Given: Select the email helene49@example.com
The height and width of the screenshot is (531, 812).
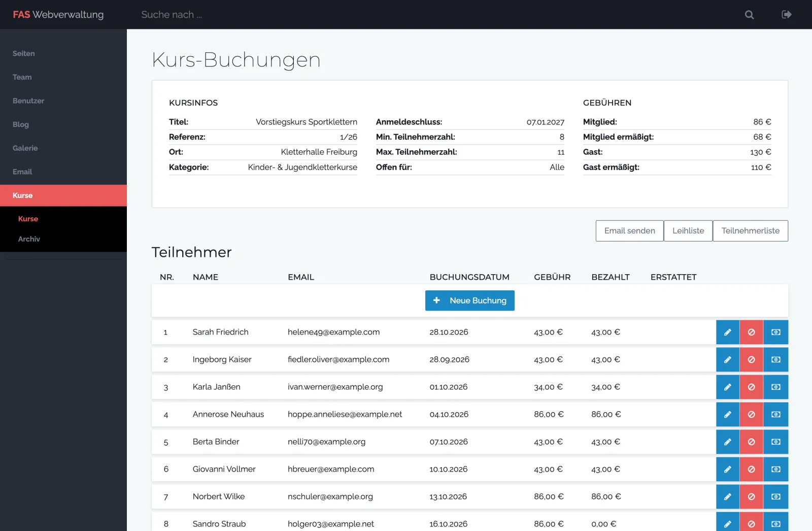Looking at the screenshot, I should [x=333, y=332].
